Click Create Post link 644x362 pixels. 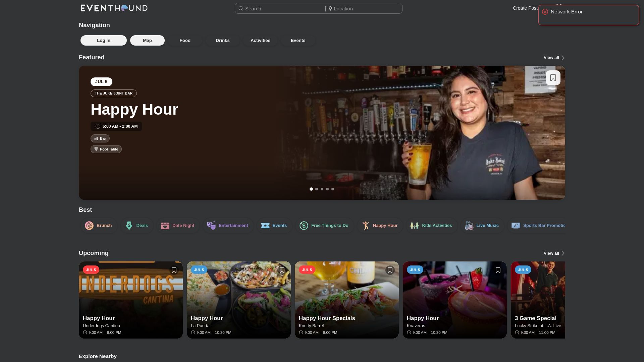pyautogui.click(x=525, y=8)
